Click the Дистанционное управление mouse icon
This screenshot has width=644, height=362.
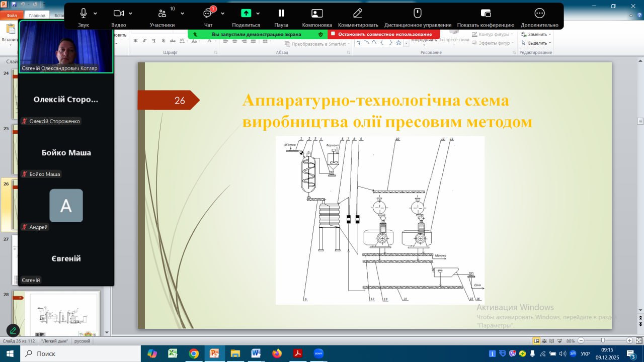[418, 13]
